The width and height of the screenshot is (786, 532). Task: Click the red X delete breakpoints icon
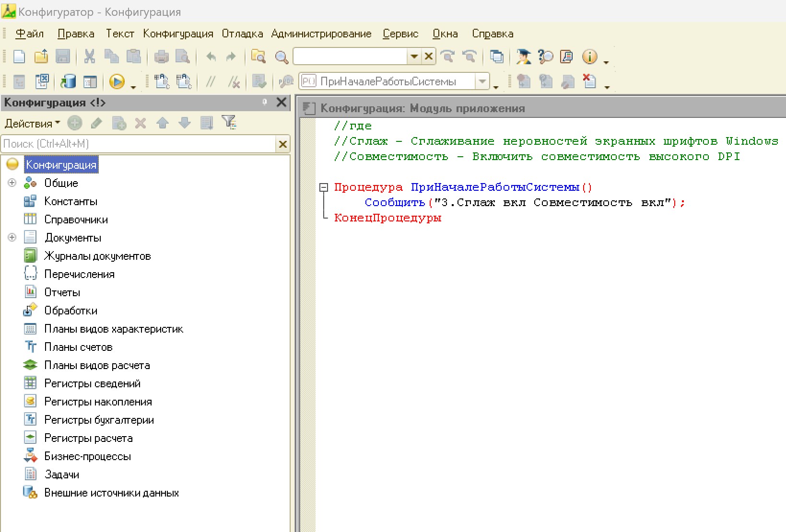click(589, 81)
